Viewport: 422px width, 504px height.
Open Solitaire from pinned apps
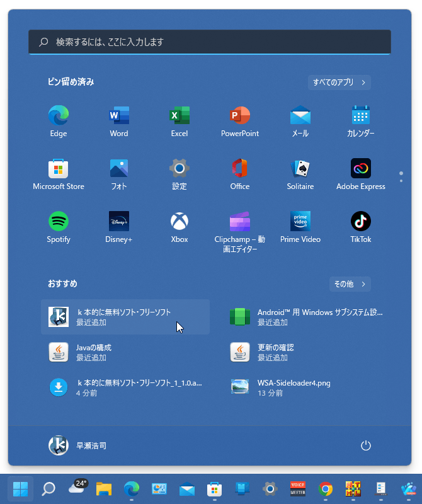click(300, 175)
